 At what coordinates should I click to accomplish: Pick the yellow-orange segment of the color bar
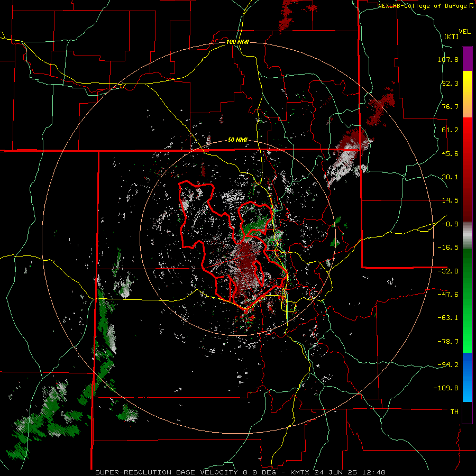(467, 94)
